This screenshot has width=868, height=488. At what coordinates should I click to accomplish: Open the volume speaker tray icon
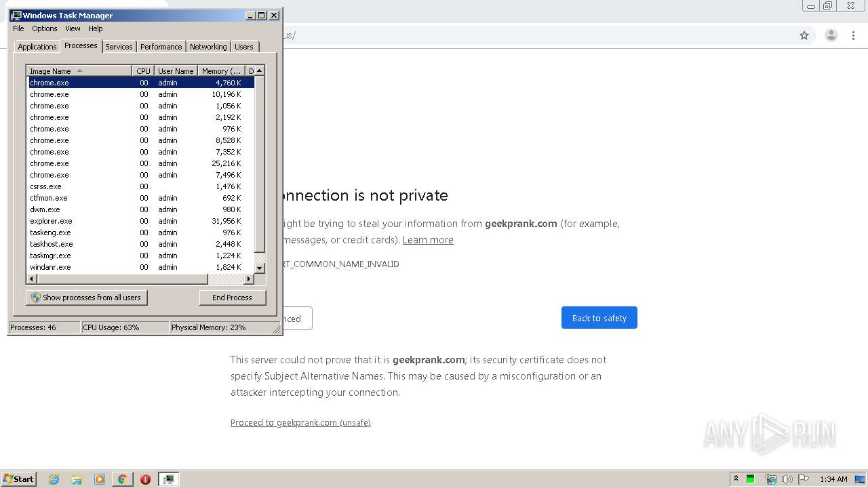click(x=787, y=479)
